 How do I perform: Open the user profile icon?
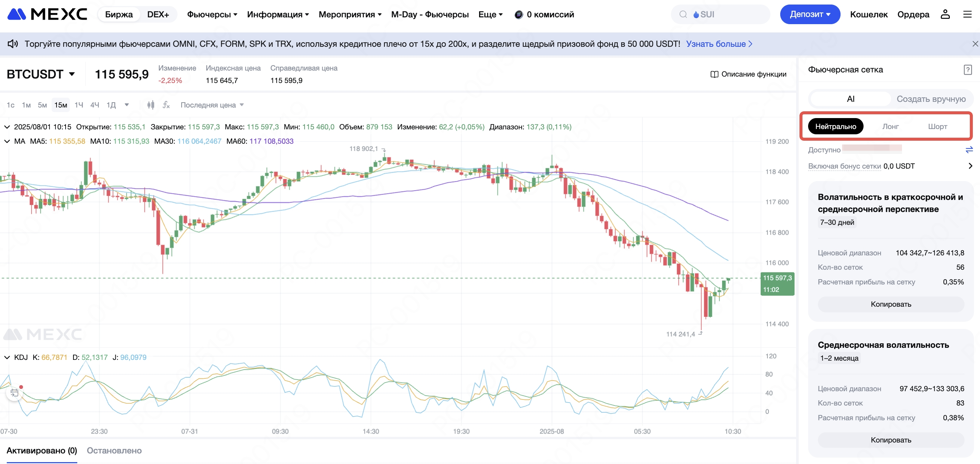[x=945, y=14]
